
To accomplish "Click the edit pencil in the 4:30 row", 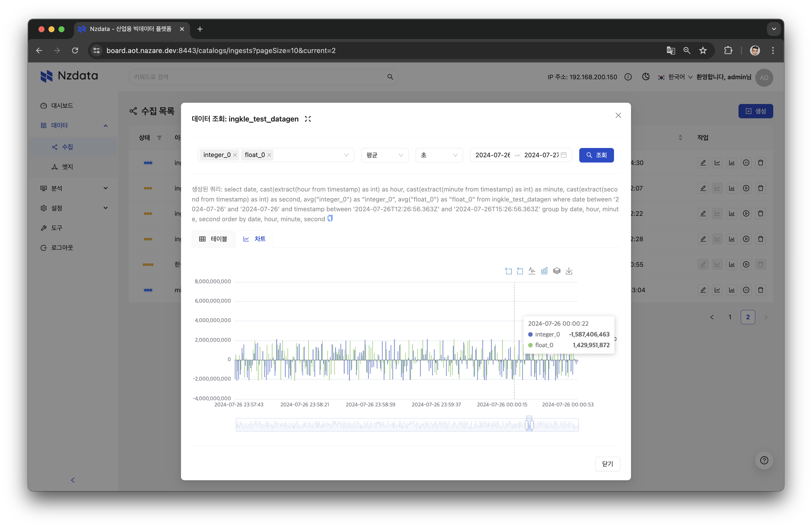I will (703, 163).
